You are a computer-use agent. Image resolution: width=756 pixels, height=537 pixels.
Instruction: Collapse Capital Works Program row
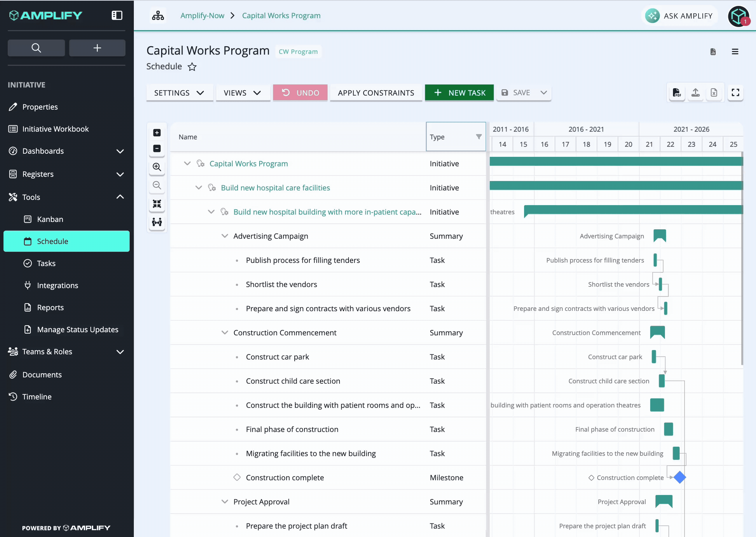pos(187,163)
